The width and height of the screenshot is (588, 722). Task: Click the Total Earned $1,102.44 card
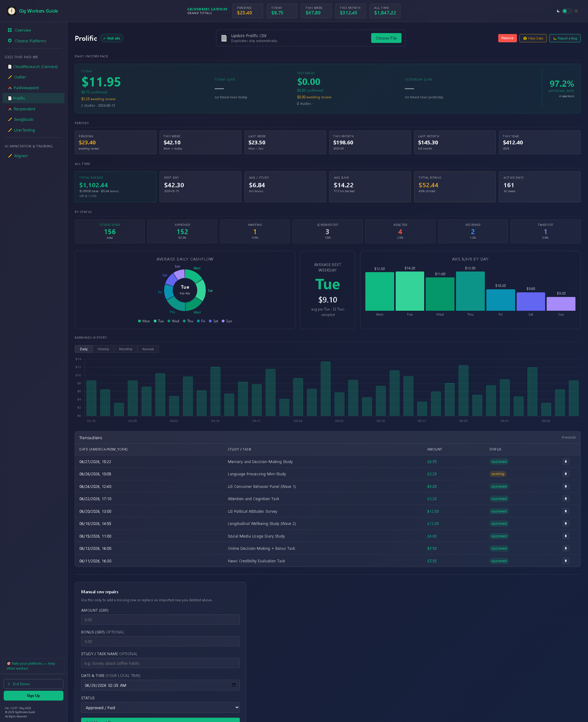(116, 187)
